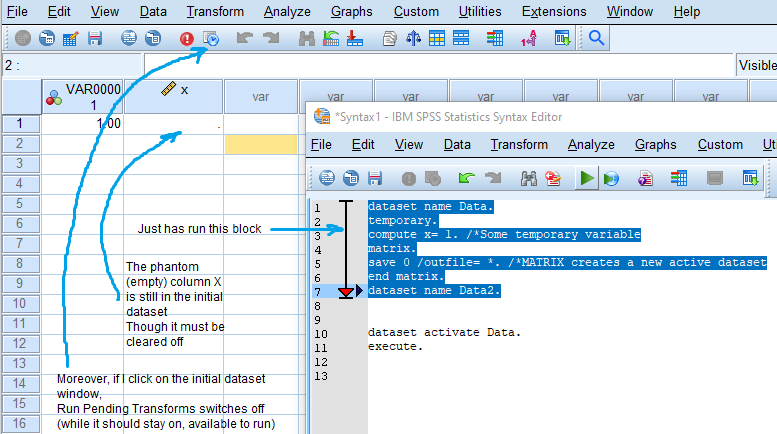Viewport: 777px width, 434px height.
Task: Select the x variable column header
Action: click(x=173, y=97)
